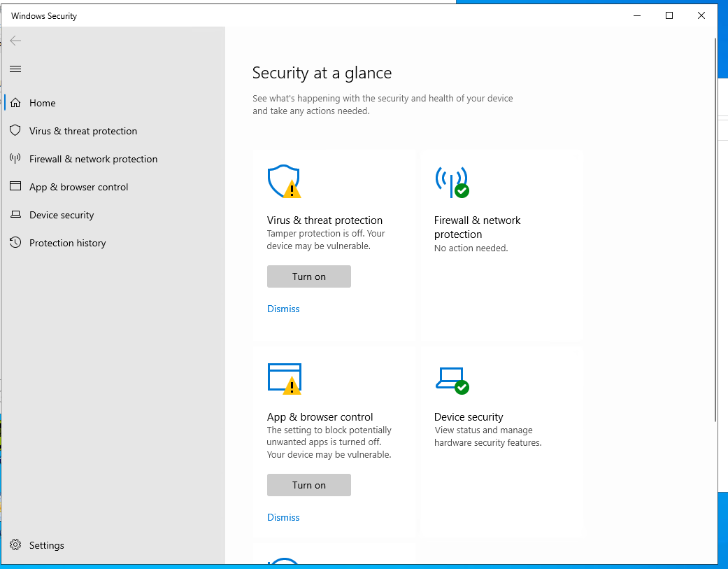Click the Device security laptop icon in sidebar
This screenshot has height=569, width=728.
pos(15,214)
